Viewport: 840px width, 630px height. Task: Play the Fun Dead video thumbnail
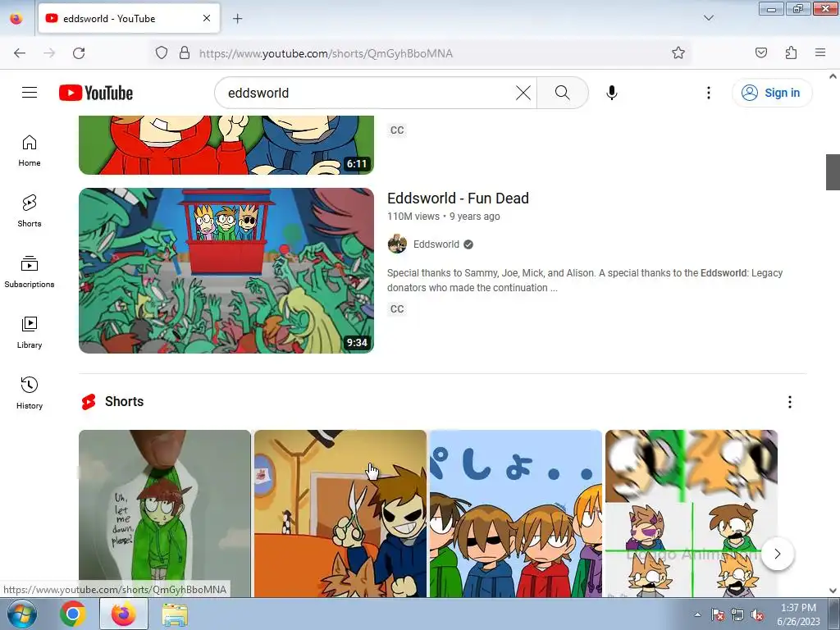(x=226, y=271)
